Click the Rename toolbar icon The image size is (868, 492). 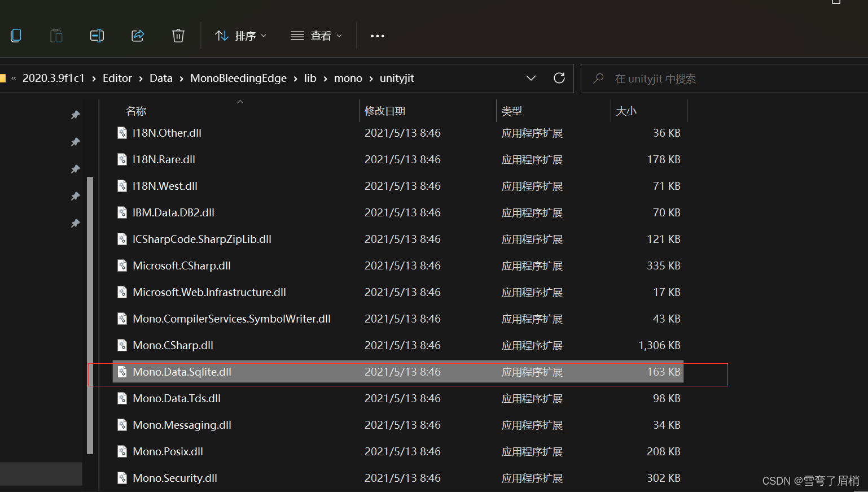[x=97, y=36]
